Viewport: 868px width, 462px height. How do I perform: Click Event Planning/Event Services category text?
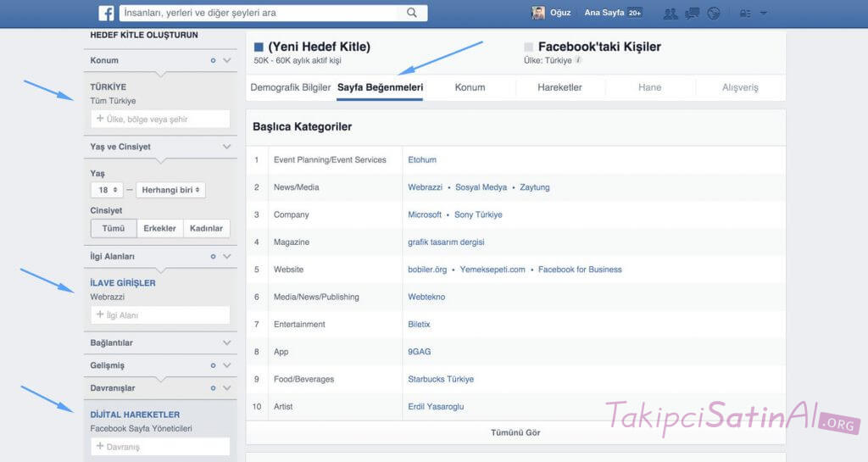[330, 160]
